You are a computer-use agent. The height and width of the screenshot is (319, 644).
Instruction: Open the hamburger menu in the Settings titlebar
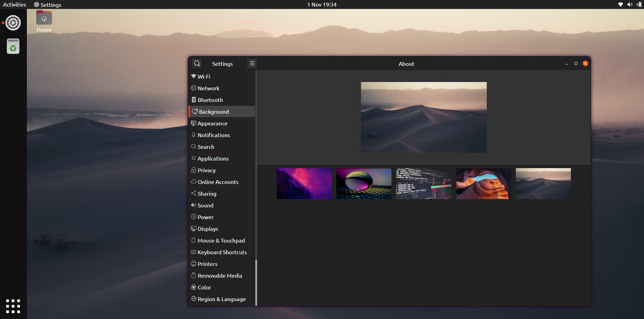(x=252, y=63)
